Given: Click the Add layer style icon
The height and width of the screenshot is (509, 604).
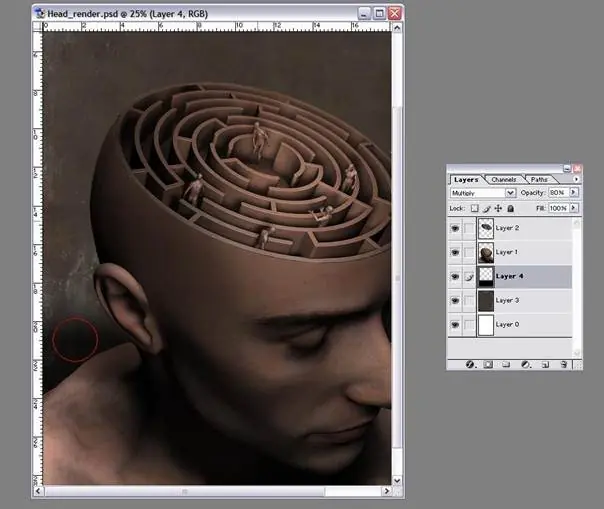Looking at the screenshot, I should coord(470,365).
